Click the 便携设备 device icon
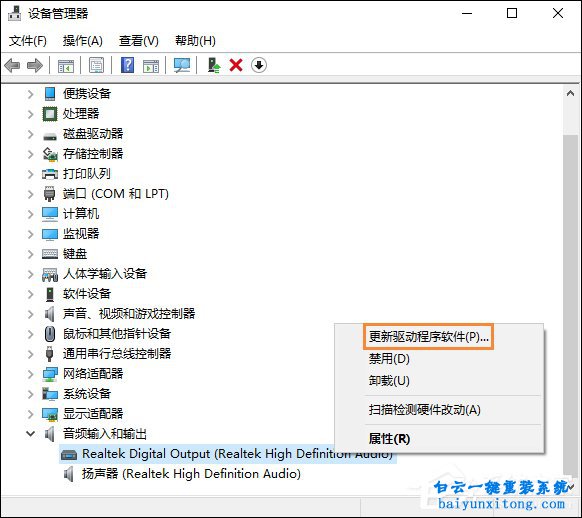The width and height of the screenshot is (582, 518). point(50,94)
